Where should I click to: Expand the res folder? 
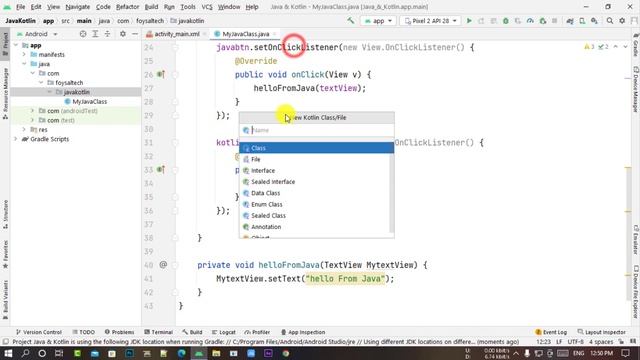pos(24,129)
